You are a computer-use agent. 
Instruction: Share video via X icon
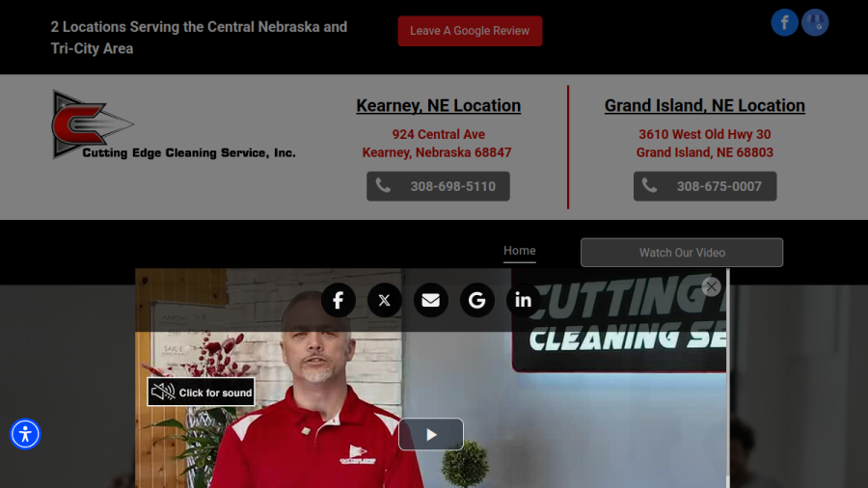(x=384, y=301)
